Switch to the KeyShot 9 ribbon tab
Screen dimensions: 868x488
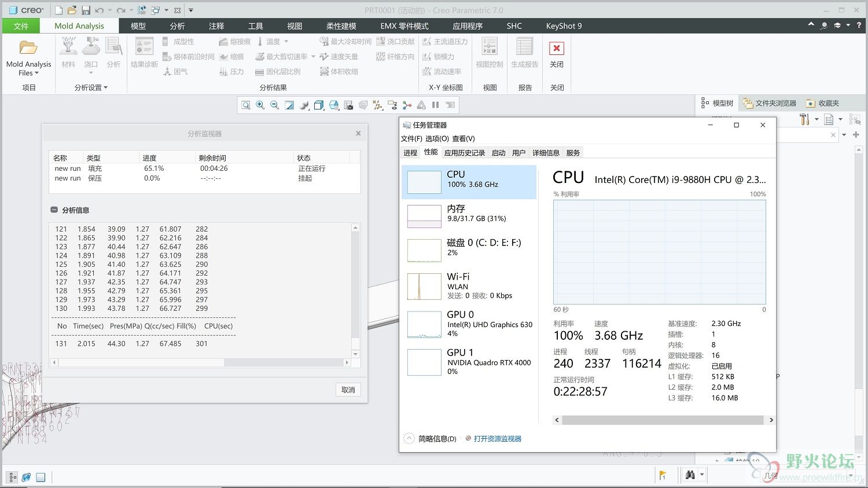[564, 26]
